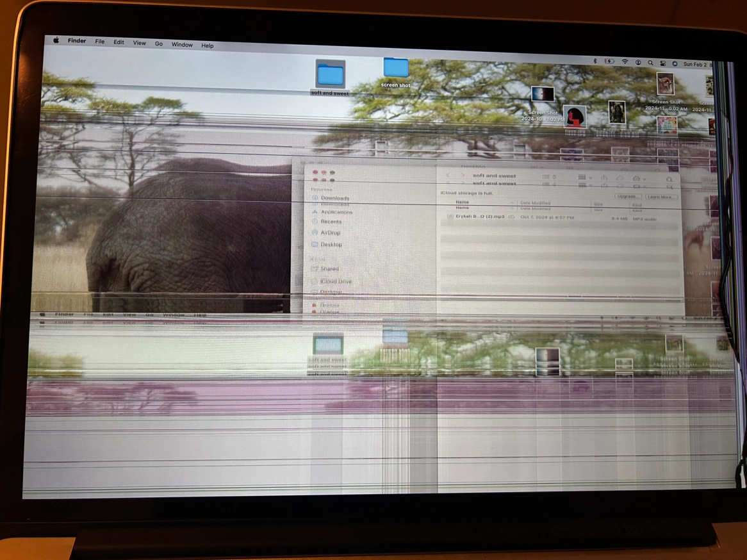Select the dark portrait desktop thumbnail

point(616,113)
